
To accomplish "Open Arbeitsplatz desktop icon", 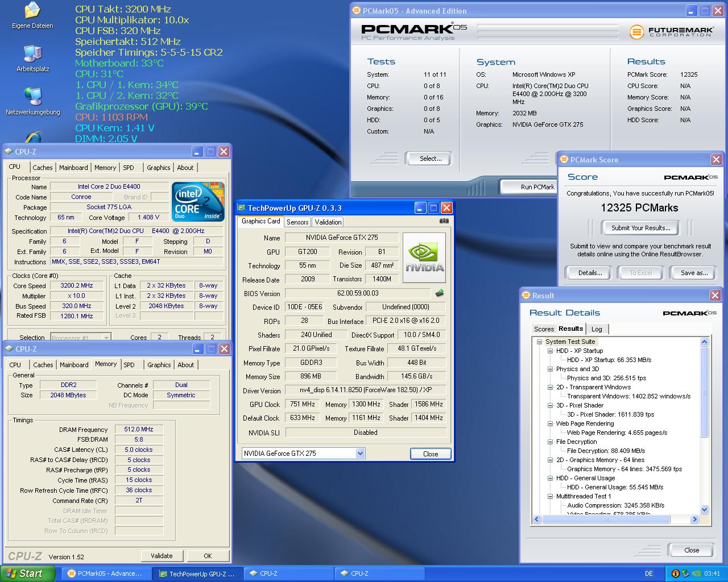I will coord(32,59).
